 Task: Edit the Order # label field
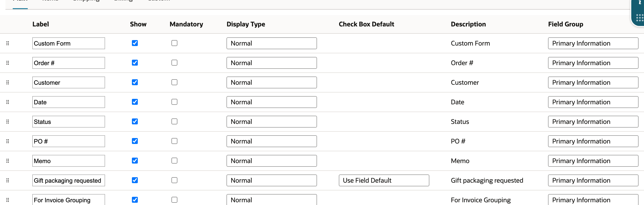(68, 63)
